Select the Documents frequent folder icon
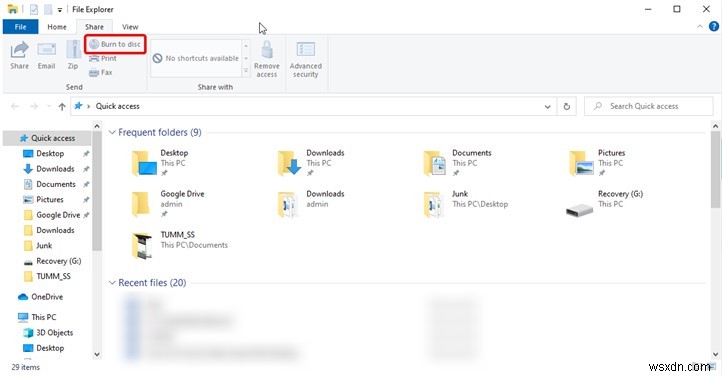 point(435,163)
